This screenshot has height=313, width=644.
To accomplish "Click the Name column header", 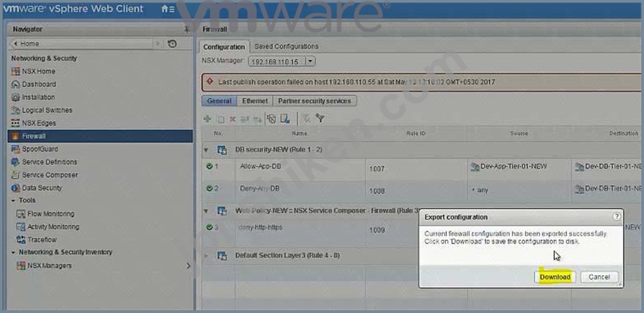I will click(x=300, y=133).
